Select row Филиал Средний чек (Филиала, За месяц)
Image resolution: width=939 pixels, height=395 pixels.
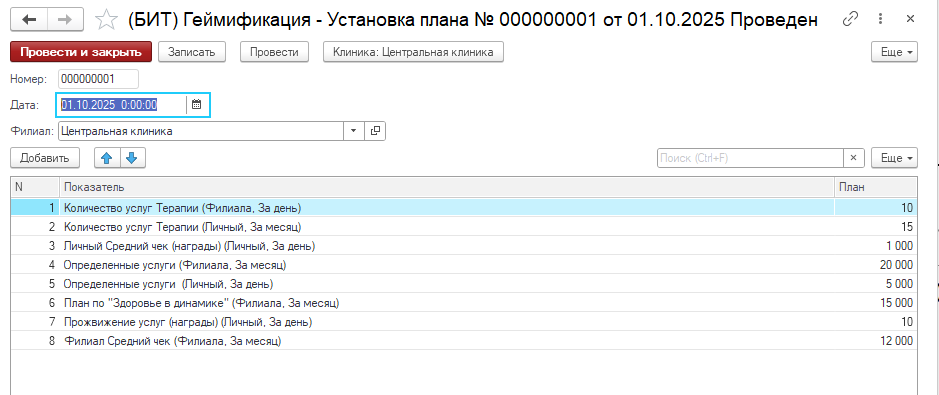464,341
